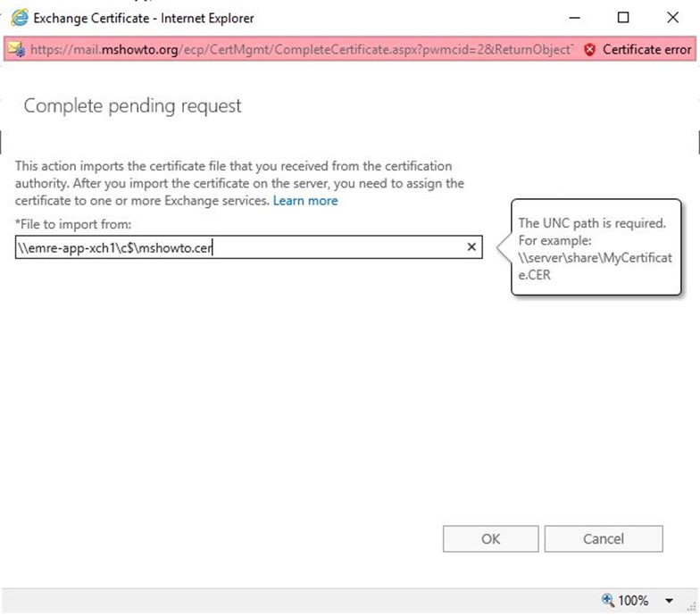700x616 pixels.
Task: Click the red certificate error shield icon
Action: coord(589,50)
